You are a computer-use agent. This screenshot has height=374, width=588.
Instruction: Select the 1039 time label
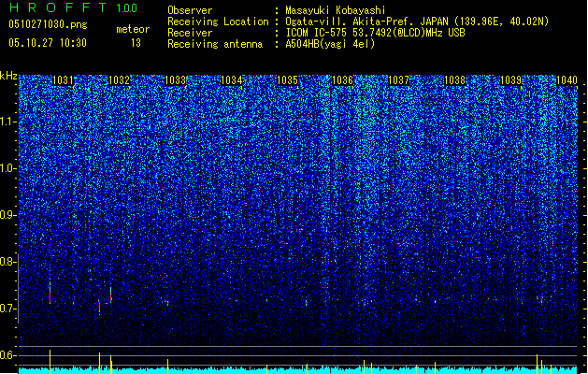(510, 80)
